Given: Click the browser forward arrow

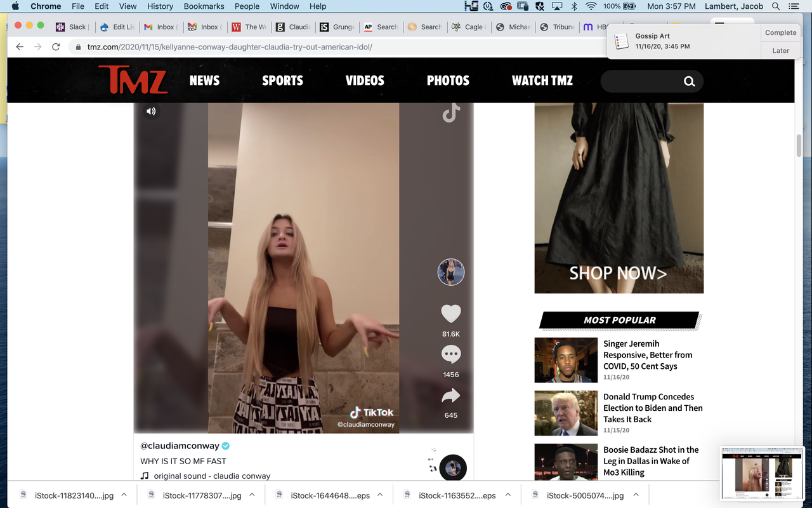Looking at the screenshot, I should tap(37, 47).
